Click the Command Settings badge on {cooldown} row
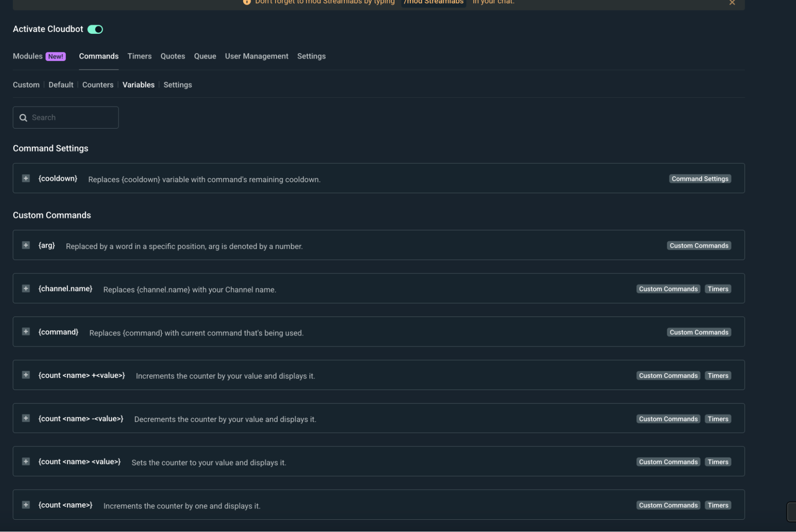Screen dimensions: 796x532 (700, 179)
